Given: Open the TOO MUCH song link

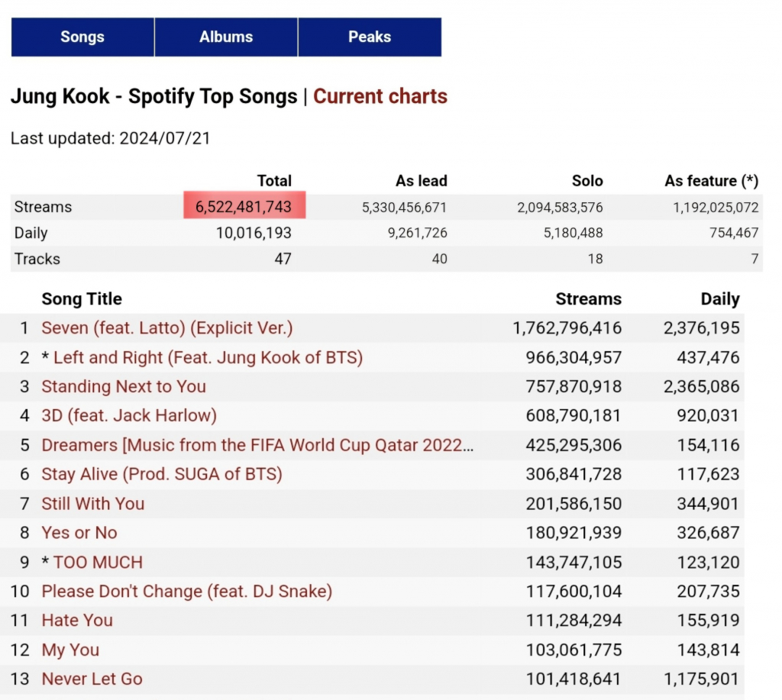Looking at the screenshot, I should point(98,563).
